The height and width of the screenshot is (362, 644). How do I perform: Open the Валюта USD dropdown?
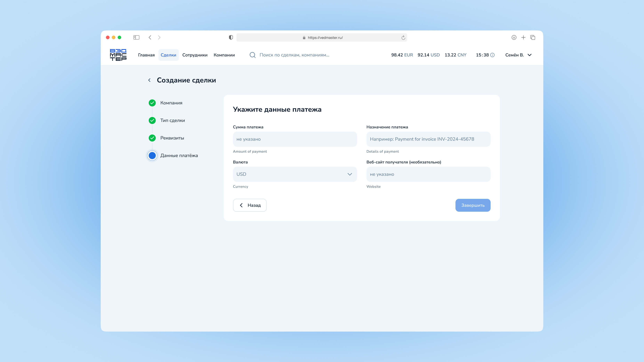coord(295,174)
